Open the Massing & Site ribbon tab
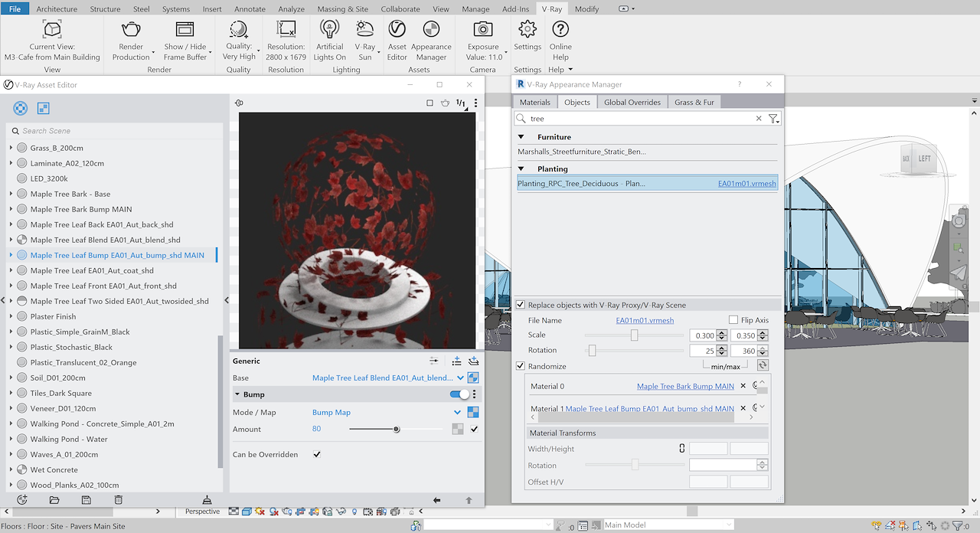This screenshot has width=980, height=533. pos(342,9)
